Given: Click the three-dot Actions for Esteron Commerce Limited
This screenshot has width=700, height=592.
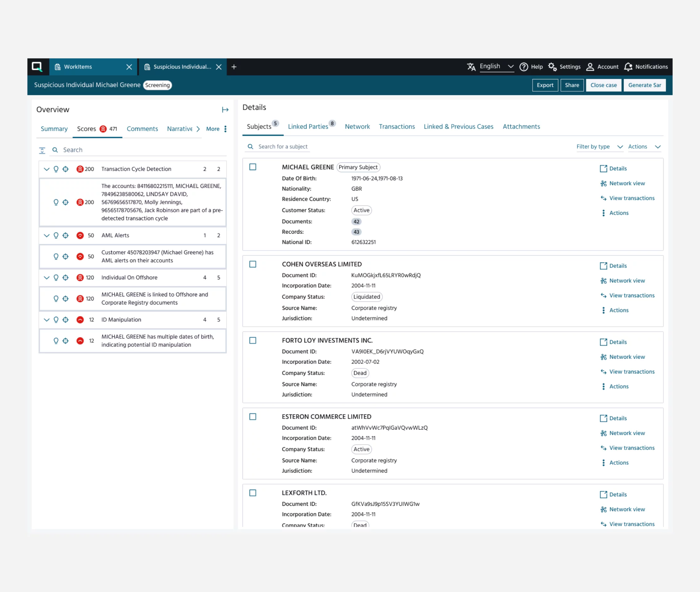Looking at the screenshot, I should coord(603,462).
